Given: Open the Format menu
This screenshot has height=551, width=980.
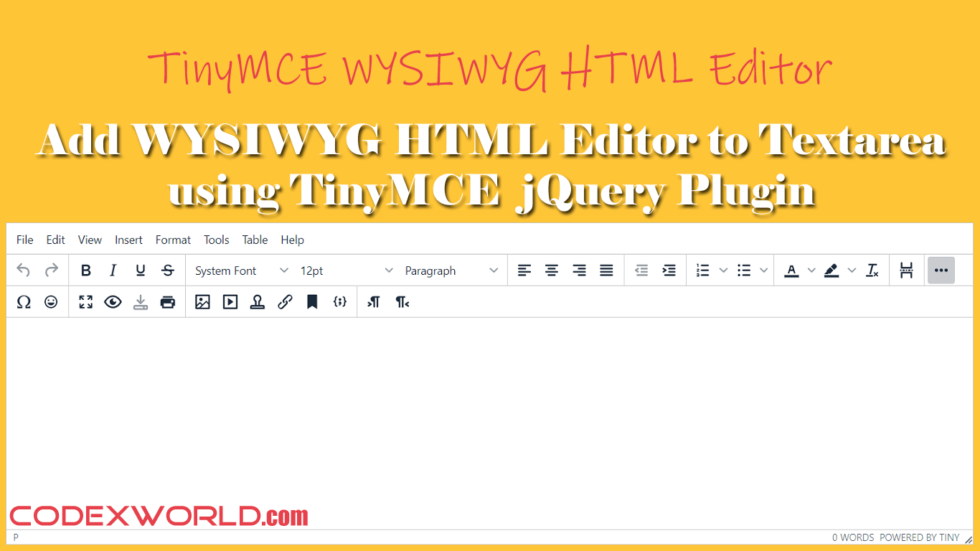Looking at the screenshot, I should [x=173, y=240].
